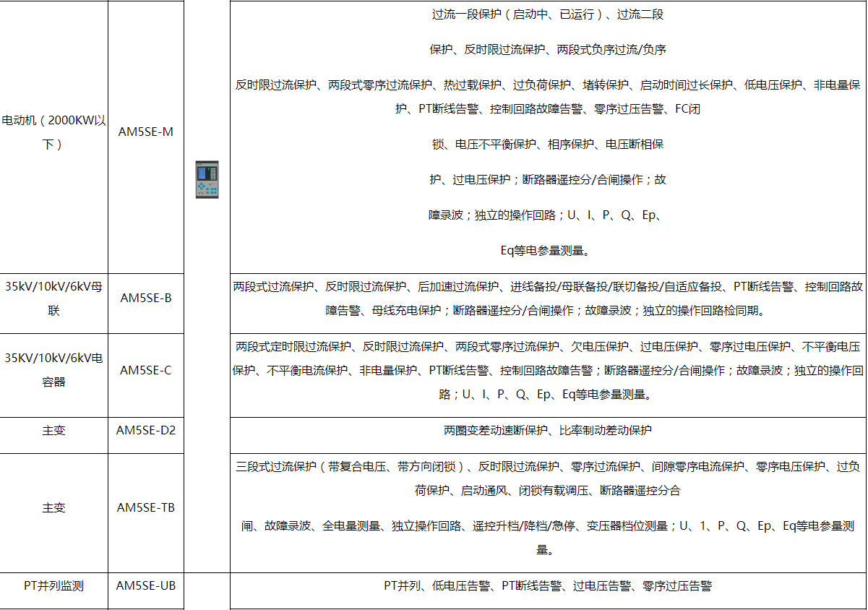Click the line "锁、电压不平衡保护、相序保护、电压断相保"
The image size is (868, 610).
[x=547, y=144]
